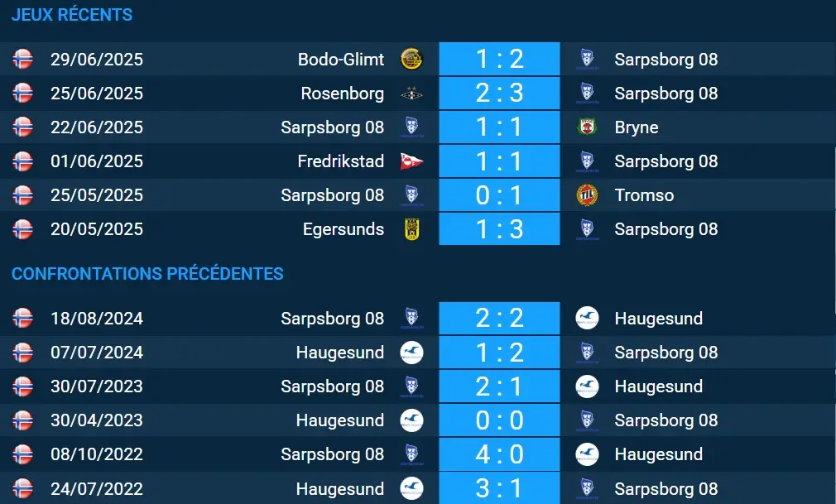Click the Rosenborg club crest
This screenshot has height=504, width=836.
pyautogui.click(x=411, y=94)
